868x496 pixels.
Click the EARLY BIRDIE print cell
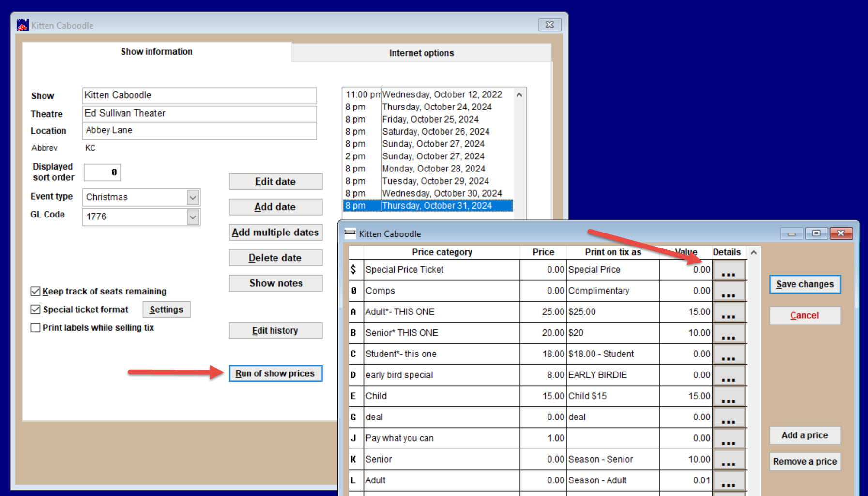pyautogui.click(x=613, y=375)
